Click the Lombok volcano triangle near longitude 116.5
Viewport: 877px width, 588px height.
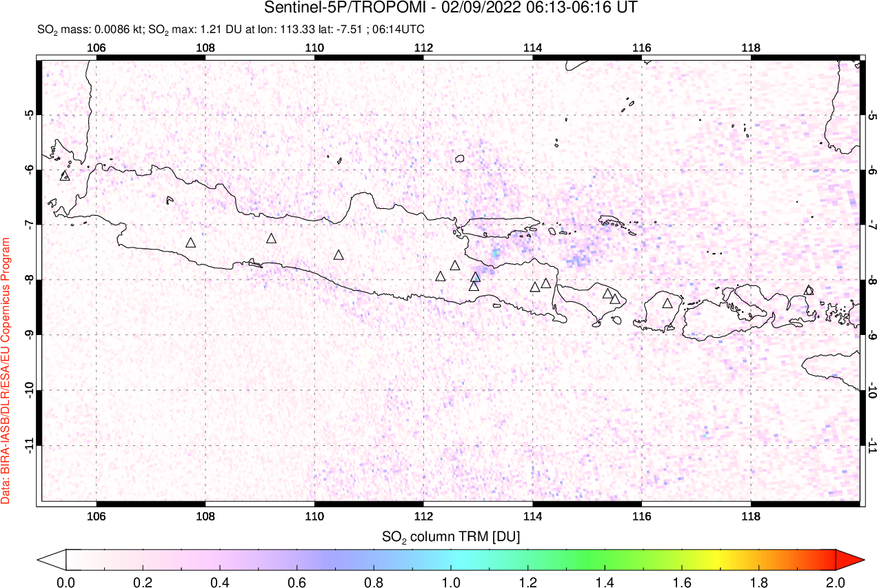667,303
